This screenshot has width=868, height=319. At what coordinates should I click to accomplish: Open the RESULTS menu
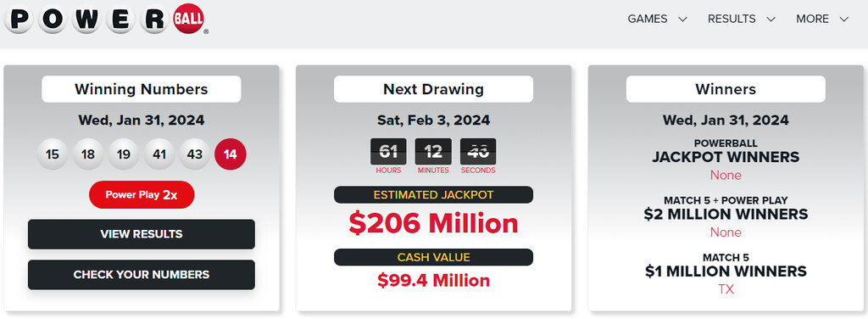732,19
